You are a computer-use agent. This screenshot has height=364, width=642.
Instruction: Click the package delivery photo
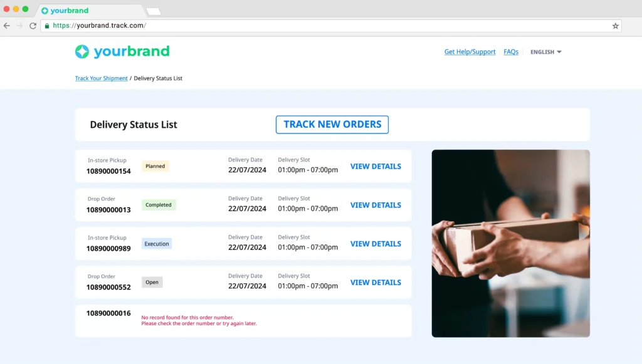510,243
